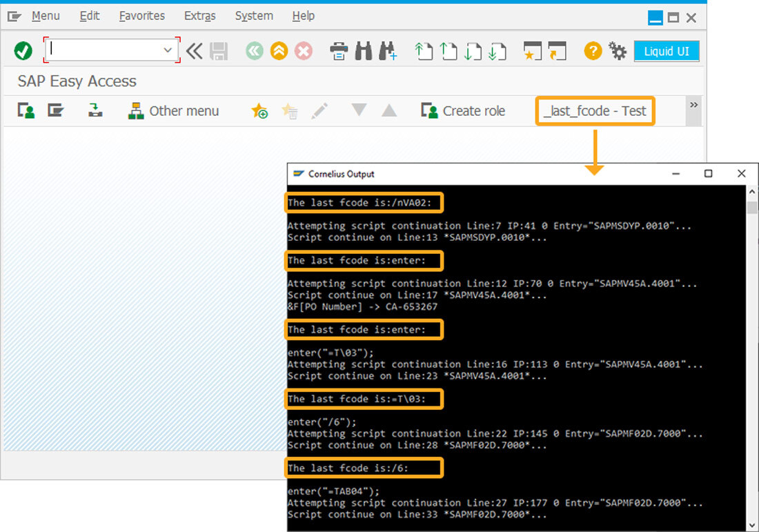Click the Change Favorites pencil icon
This screenshot has width=759, height=532.
pyautogui.click(x=319, y=111)
